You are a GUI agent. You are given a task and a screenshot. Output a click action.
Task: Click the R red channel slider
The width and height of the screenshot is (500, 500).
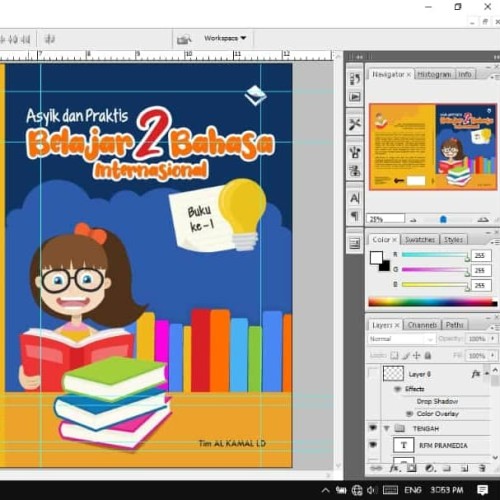[435, 255]
